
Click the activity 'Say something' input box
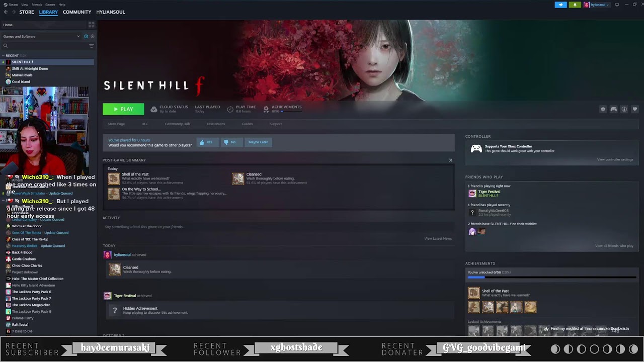pyautogui.click(x=278, y=227)
